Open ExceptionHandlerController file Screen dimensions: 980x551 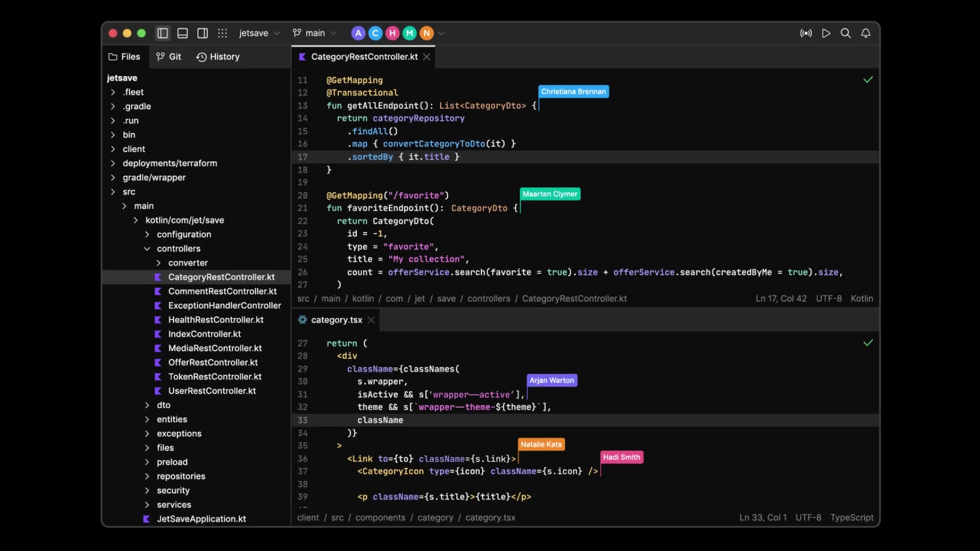[x=225, y=306]
